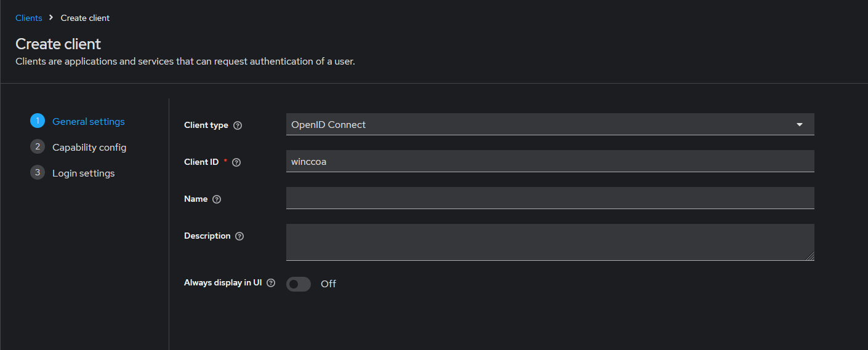This screenshot has height=350, width=868.
Task: Click help icon beside Client ID
Action: [x=236, y=162]
